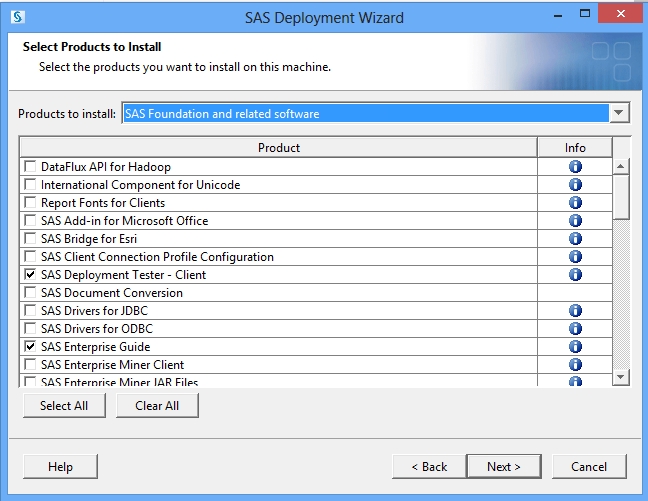Click the SAS logo icon in title bar
648x501 pixels.
click(x=18, y=17)
